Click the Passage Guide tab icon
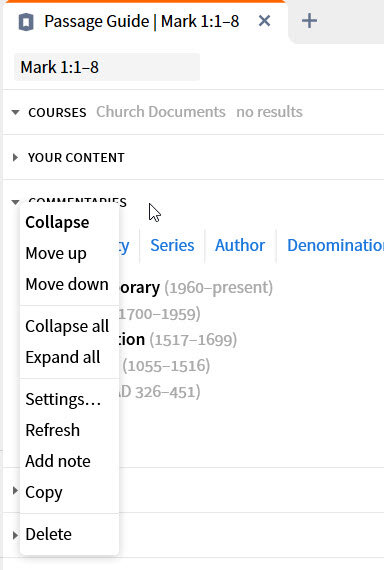 (26, 22)
